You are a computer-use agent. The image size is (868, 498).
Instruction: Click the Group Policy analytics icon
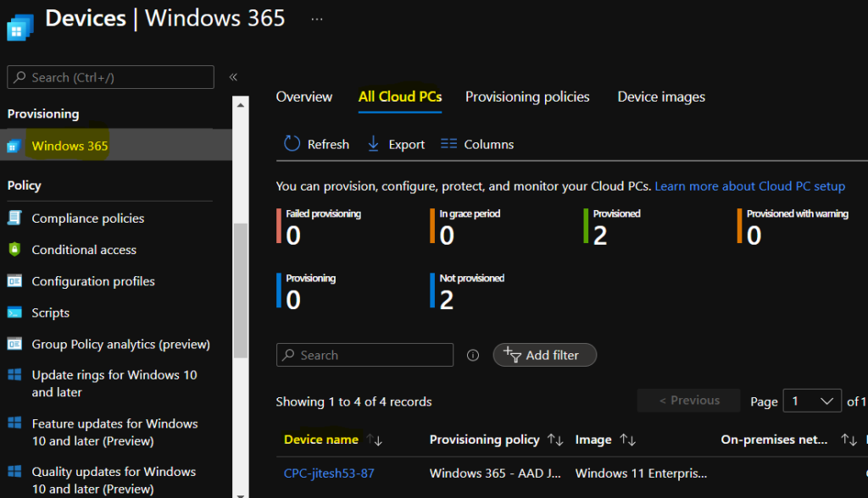14,344
